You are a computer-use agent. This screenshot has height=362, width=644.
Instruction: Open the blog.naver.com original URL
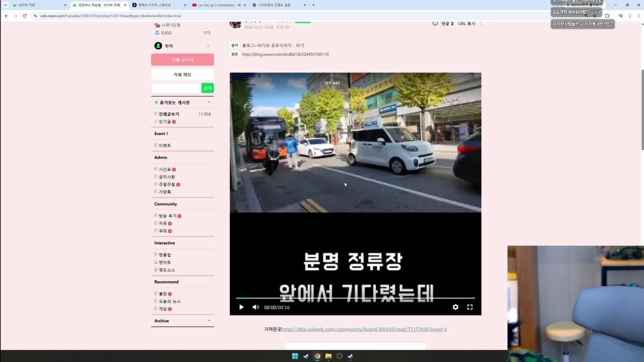click(285, 54)
